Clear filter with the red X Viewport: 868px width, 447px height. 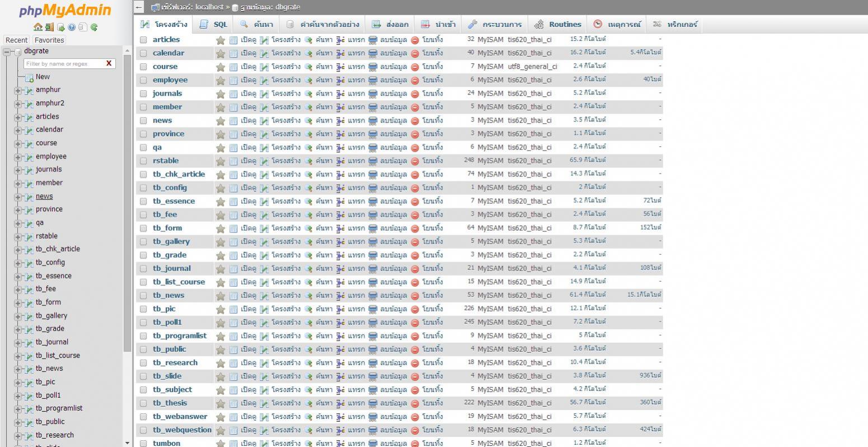click(109, 63)
